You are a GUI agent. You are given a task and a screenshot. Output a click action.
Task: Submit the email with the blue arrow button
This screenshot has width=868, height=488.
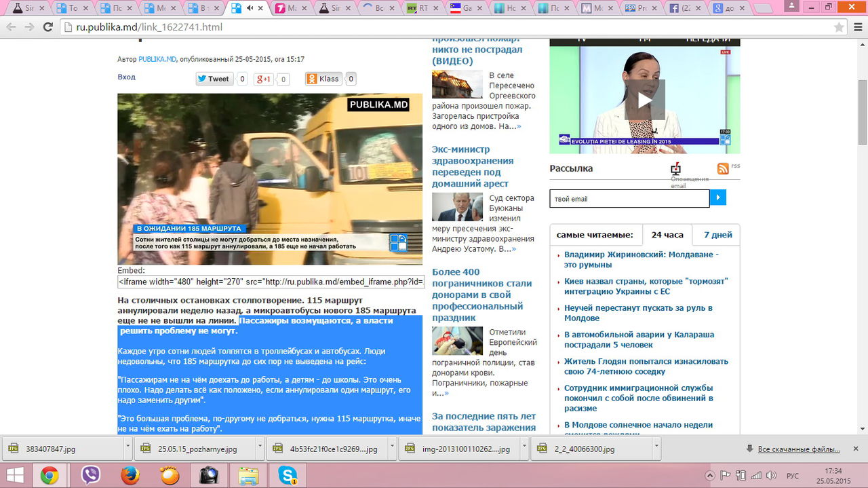pos(718,198)
